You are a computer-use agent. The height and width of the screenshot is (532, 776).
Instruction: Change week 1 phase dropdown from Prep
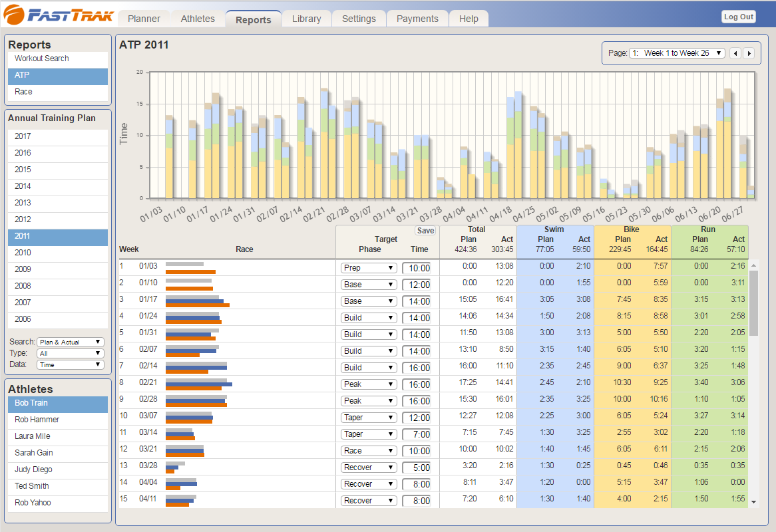click(369, 268)
